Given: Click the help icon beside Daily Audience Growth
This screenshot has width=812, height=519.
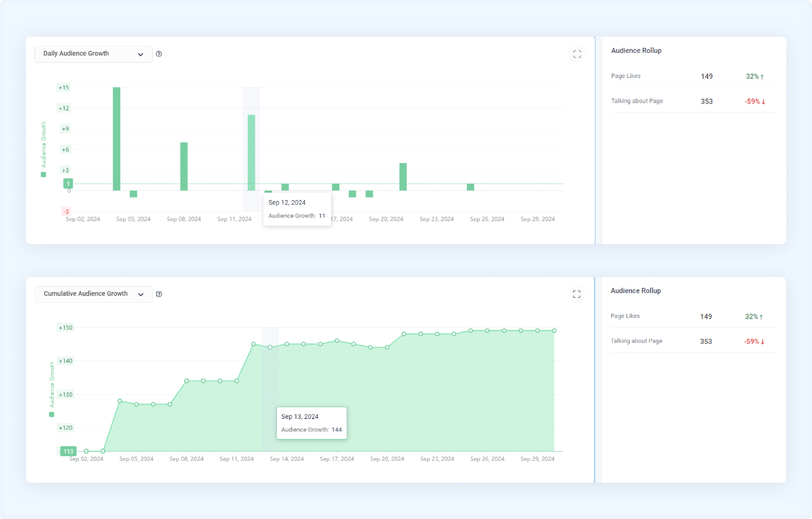Looking at the screenshot, I should [159, 54].
